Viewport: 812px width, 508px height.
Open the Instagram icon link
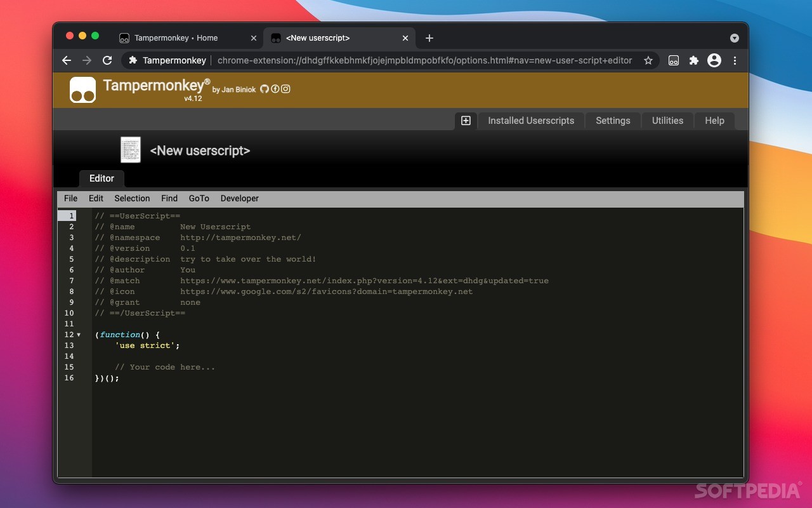click(285, 89)
